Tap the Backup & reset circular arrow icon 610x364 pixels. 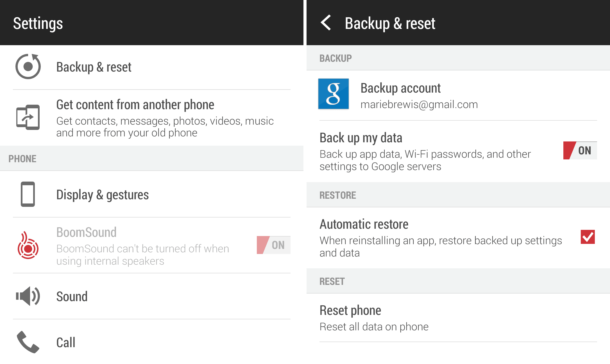28,67
